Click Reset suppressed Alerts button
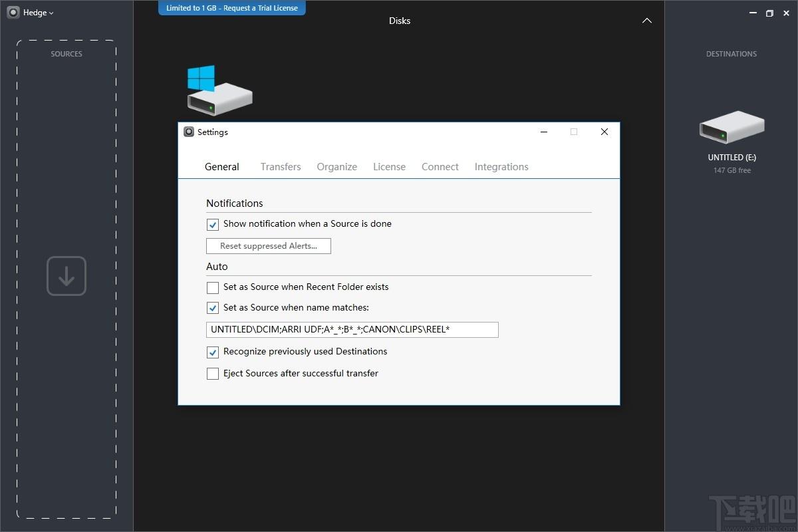Viewport: 798px width, 532px height. pyautogui.click(x=269, y=246)
